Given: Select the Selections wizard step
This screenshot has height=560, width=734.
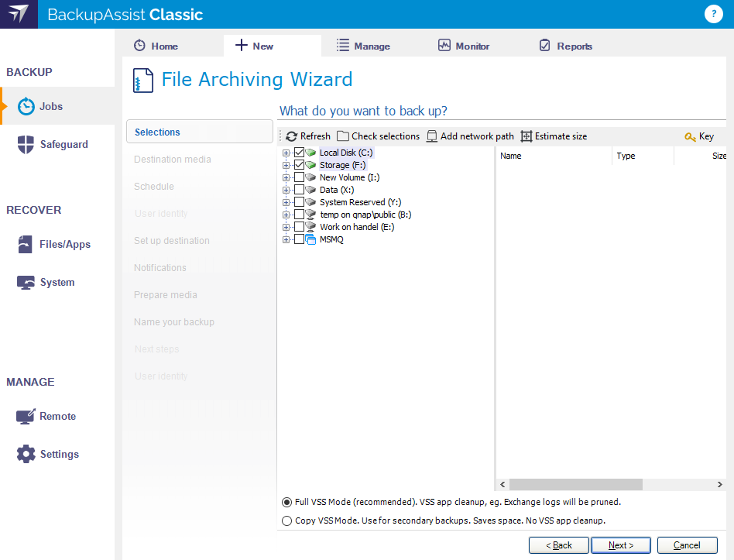Looking at the screenshot, I should (x=200, y=132).
